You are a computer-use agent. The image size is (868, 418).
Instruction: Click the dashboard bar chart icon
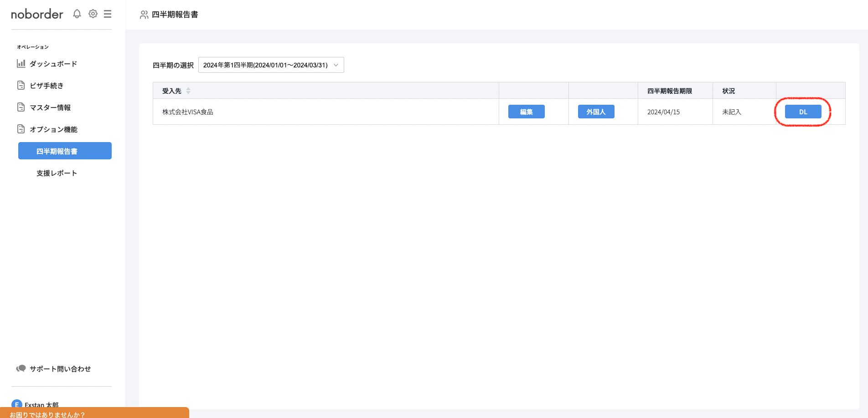21,64
